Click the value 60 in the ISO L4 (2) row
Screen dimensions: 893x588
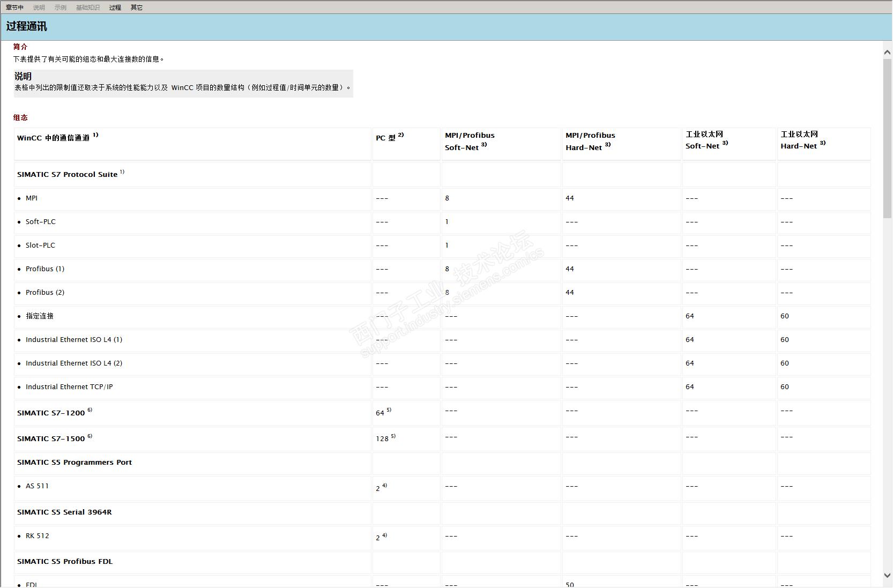tap(785, 363)
